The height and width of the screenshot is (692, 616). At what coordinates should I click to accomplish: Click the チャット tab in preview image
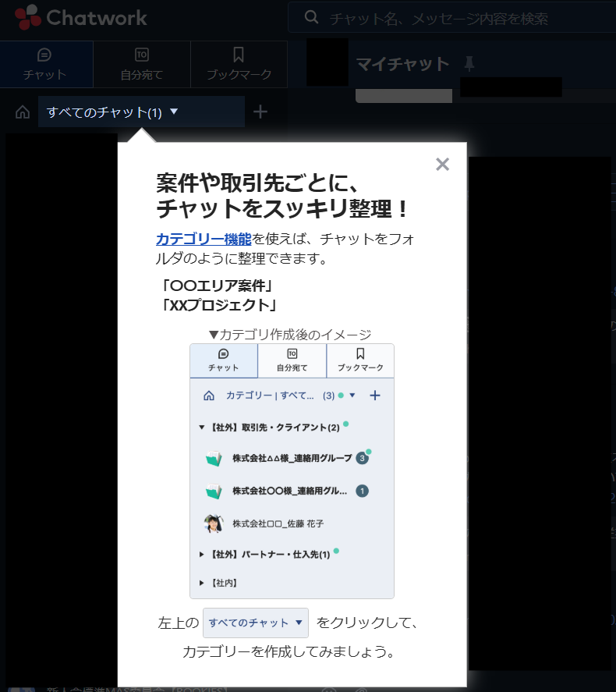point(224,360)
